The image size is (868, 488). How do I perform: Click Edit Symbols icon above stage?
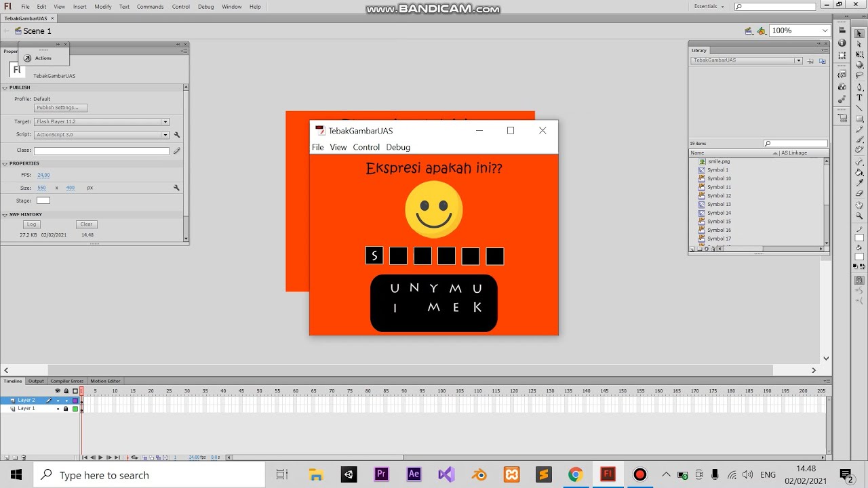[x=762, y=30]
